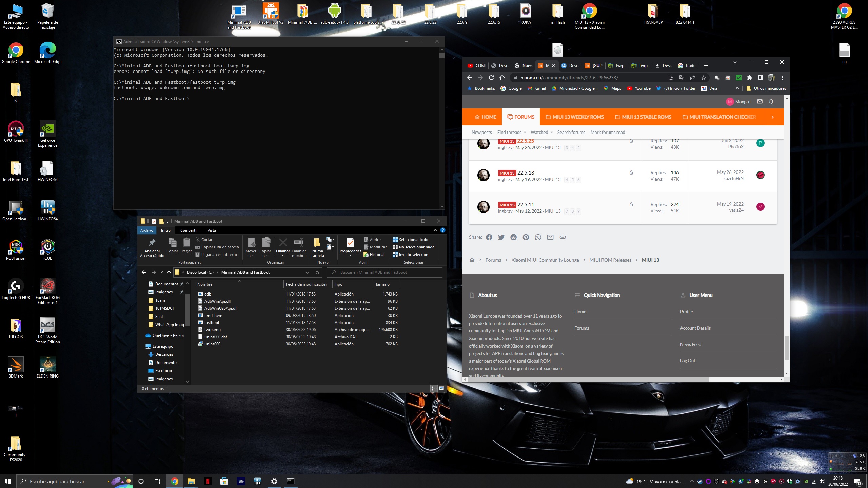Click the Cortar scissors option
The image size is (868, 488).
[x=204, y=240]
